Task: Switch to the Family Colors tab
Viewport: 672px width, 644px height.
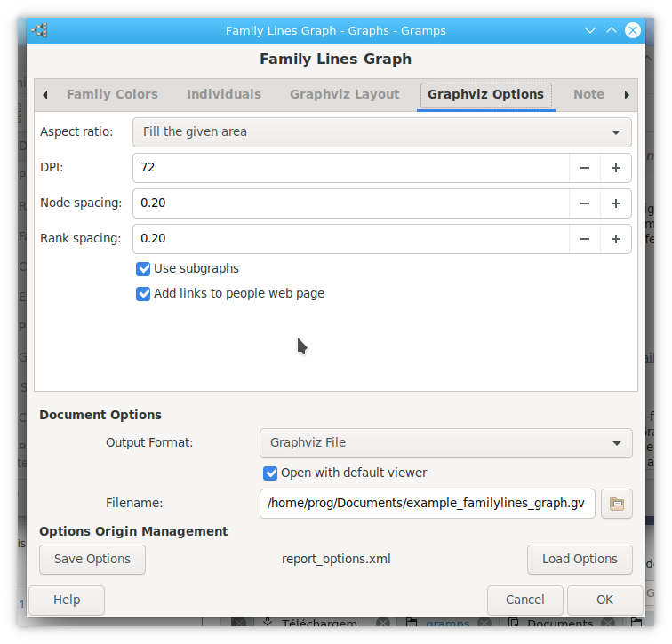Action: point(112,94)
